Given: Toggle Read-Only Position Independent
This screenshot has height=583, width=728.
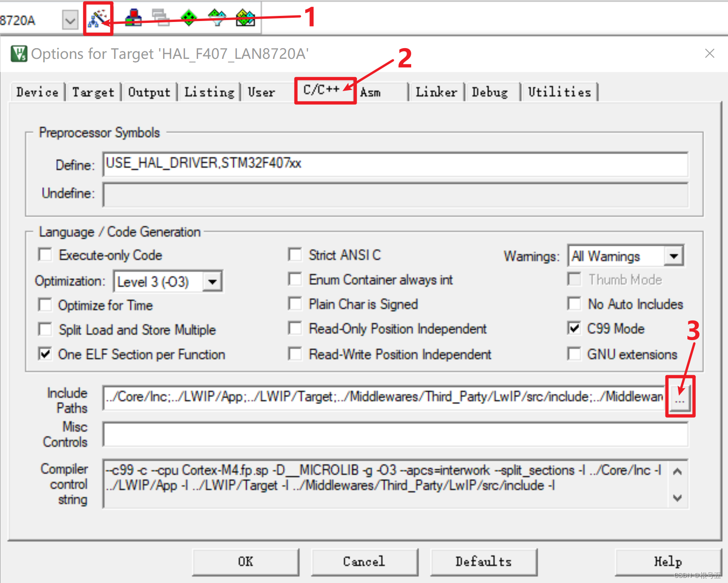Looking at the screenshot, I should point(295,328).
